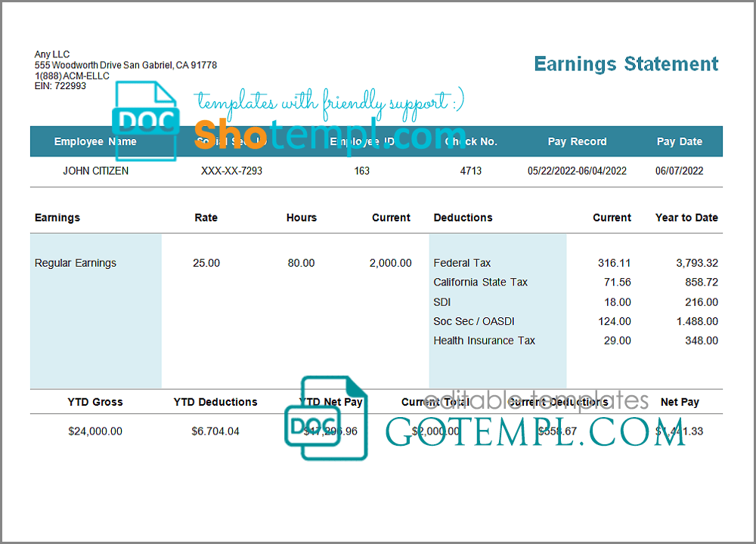Select the hours value 80.00
This screenshot has width=756, height=544.
click(301, 263)
